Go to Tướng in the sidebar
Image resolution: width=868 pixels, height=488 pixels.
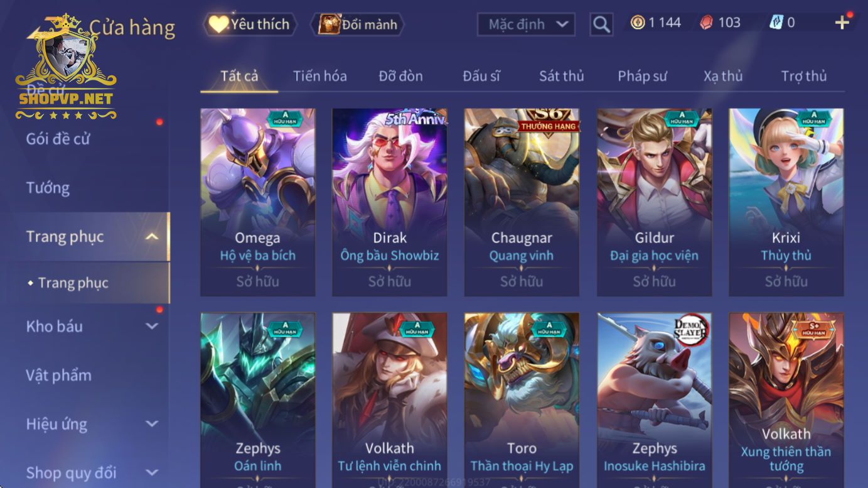tap(48, 188)
